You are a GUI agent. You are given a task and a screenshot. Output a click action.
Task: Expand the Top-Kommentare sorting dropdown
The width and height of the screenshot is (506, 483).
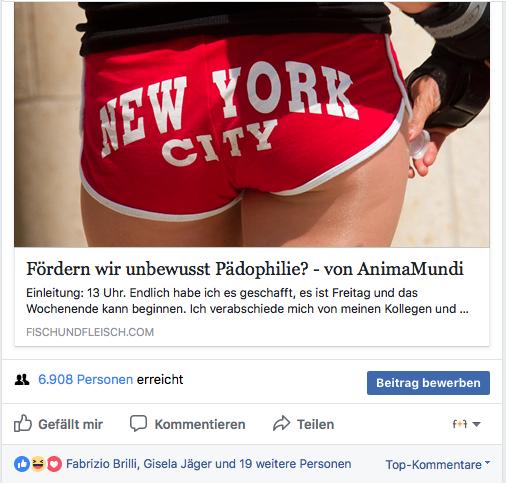[x=438, y=464]
